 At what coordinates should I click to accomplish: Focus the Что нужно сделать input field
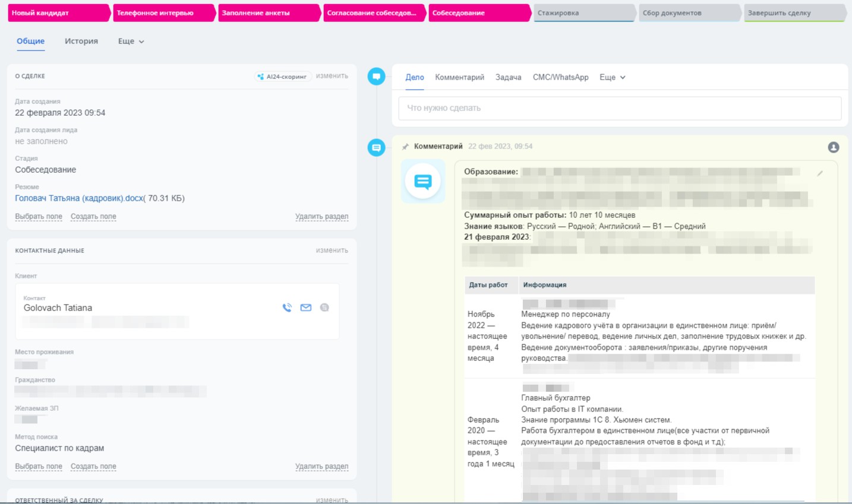coord(620,108)
